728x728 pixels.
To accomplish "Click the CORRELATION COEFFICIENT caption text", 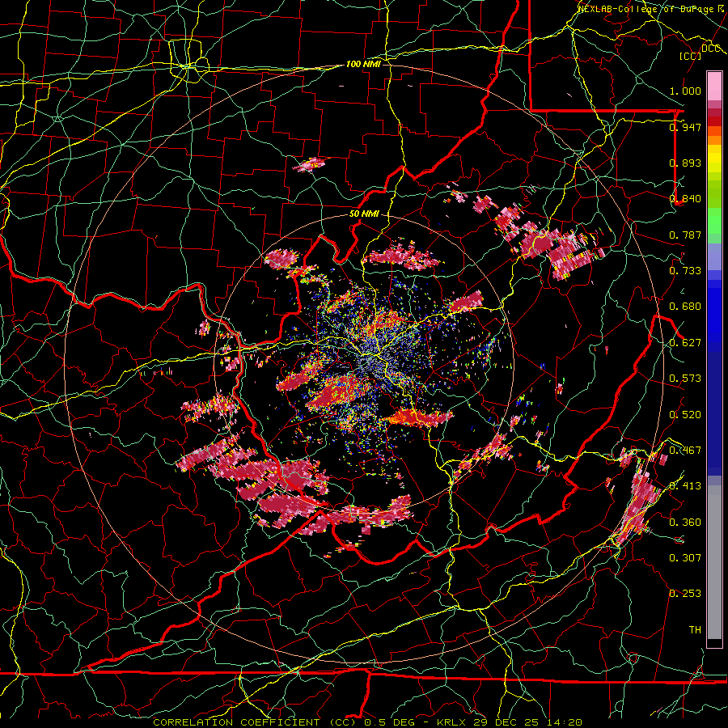I will pyautogui.click(x=236, y=722).
